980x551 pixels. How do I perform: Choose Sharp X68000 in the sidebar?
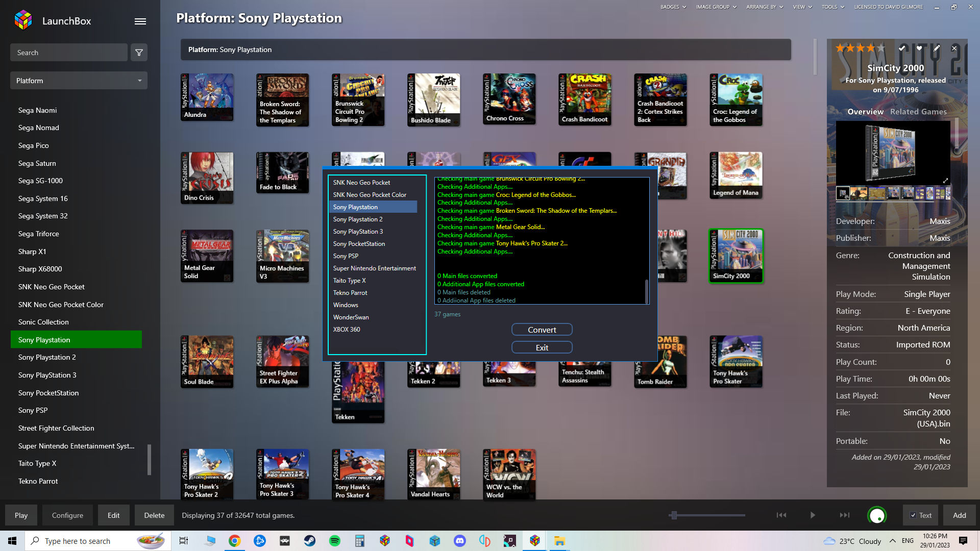(x=76, y=269)
